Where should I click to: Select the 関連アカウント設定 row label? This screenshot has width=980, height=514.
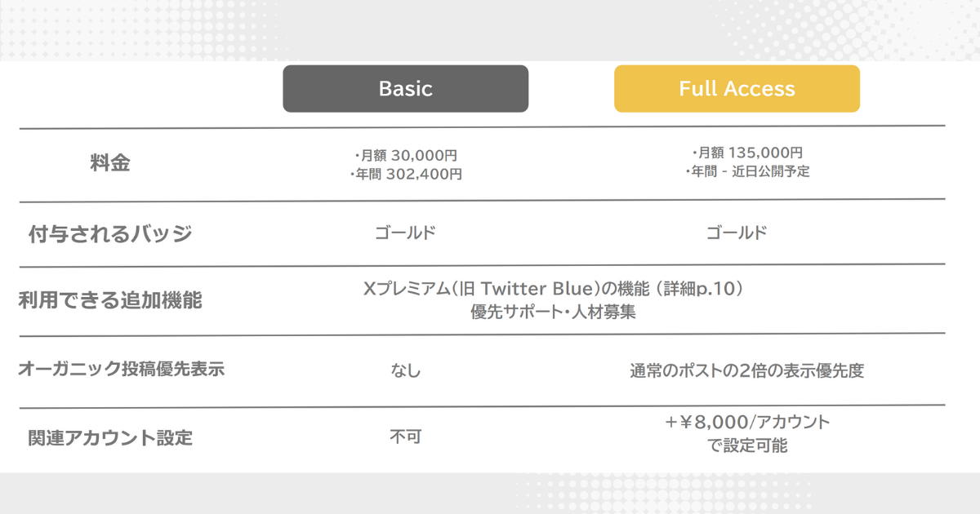click(x=110, y=437)
